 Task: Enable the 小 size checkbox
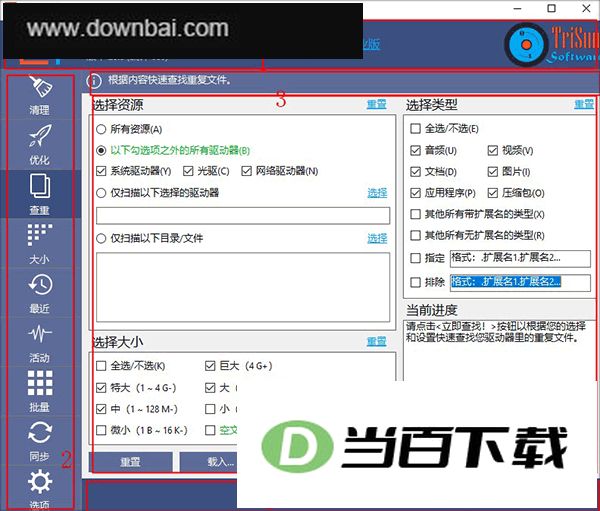tap(210, 409)
